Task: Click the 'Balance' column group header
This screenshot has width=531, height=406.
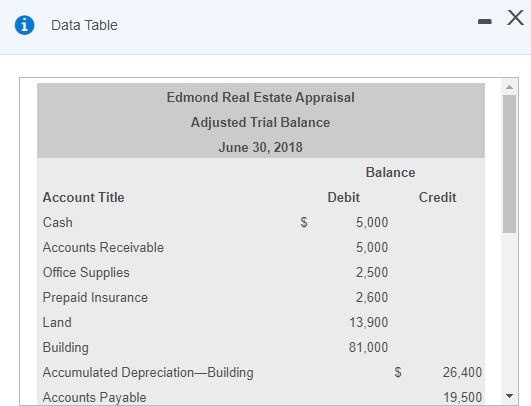Action: point(390,172)
